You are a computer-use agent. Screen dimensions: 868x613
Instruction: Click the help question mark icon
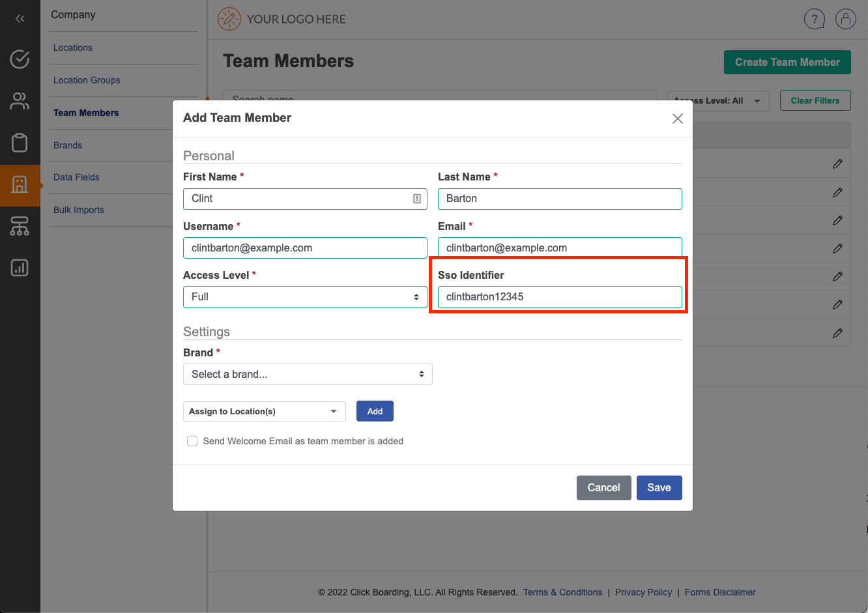click(x=814, y=20)
